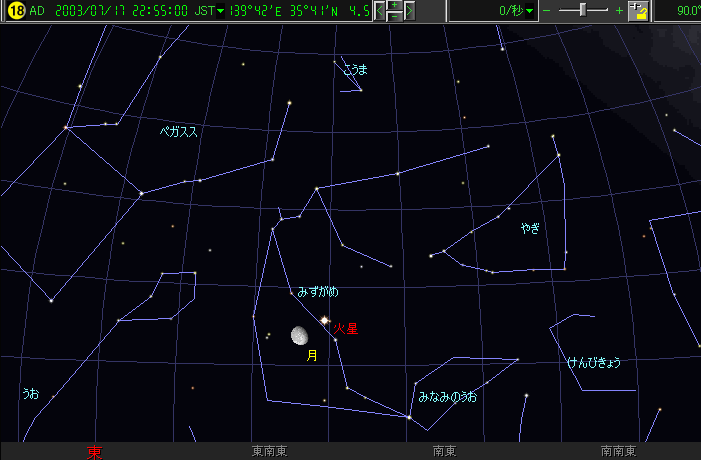Viewport: 701px width, 460px height.
Task: Click the time-step lock icon
Action: (x=639, y=11)
